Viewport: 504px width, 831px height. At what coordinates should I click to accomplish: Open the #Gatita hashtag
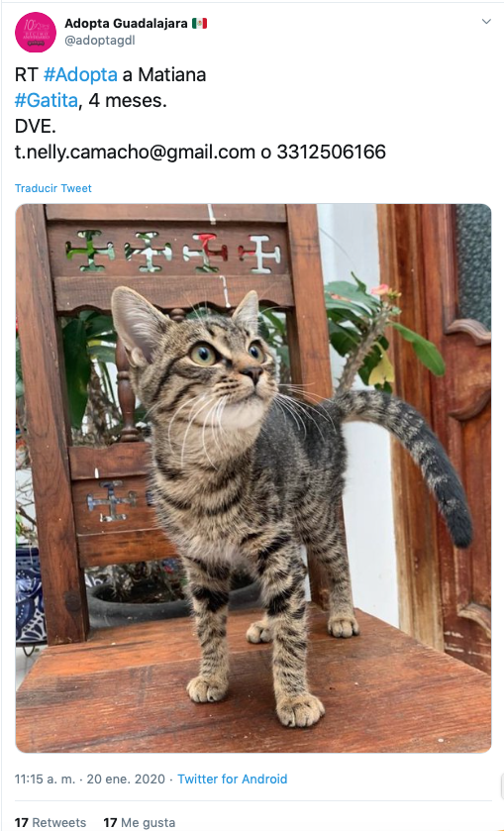tap(47, 101)
